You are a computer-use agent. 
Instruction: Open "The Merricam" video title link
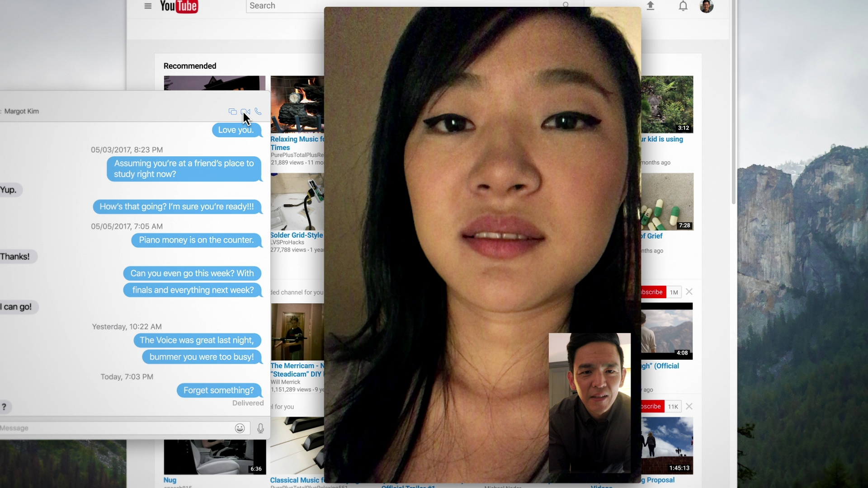[297, 370]
